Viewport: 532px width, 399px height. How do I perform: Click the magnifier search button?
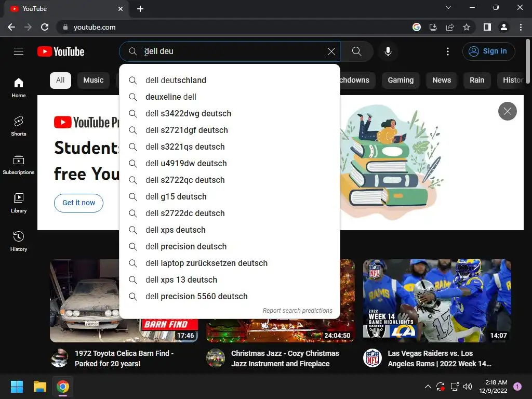click(x=356, y=51)
